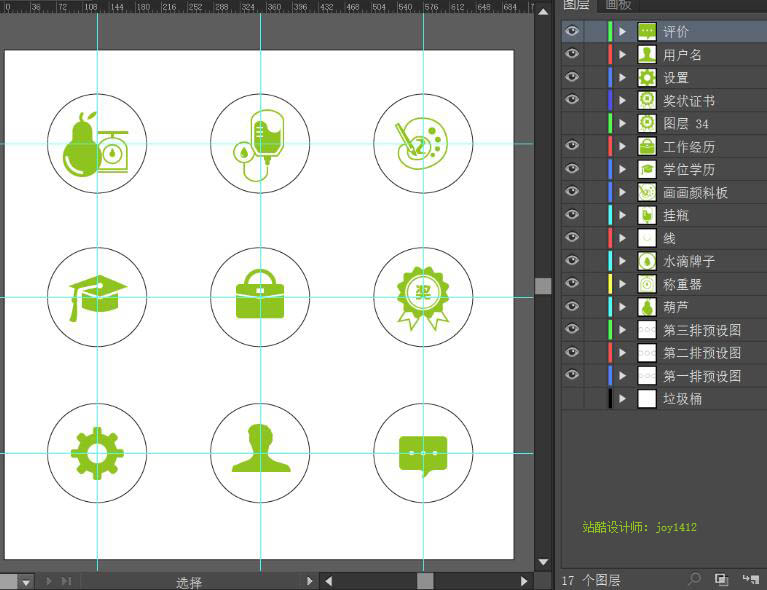Expand the 评价 layer contents
Image resolution: width=767 pixels, height=590 pixels.
[622, 32]
